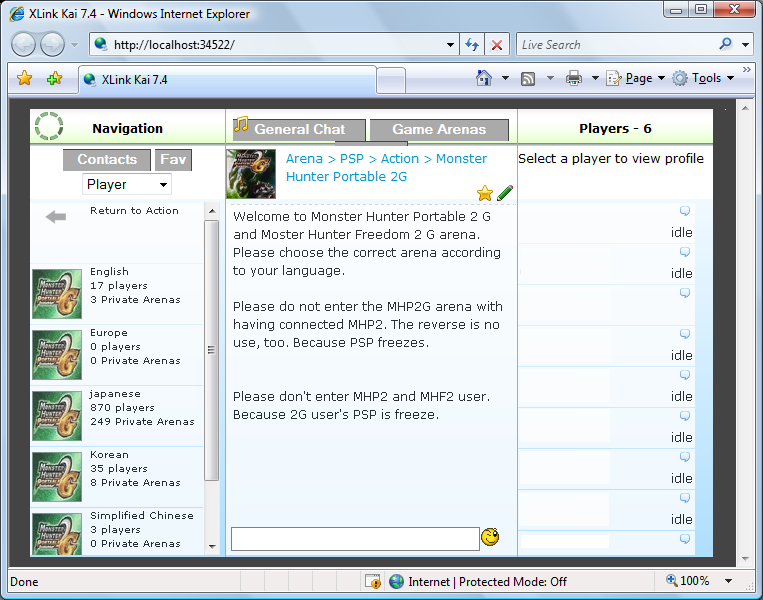Stop page loading with red X
The image size is (763, 600).
tap(497, 45)
